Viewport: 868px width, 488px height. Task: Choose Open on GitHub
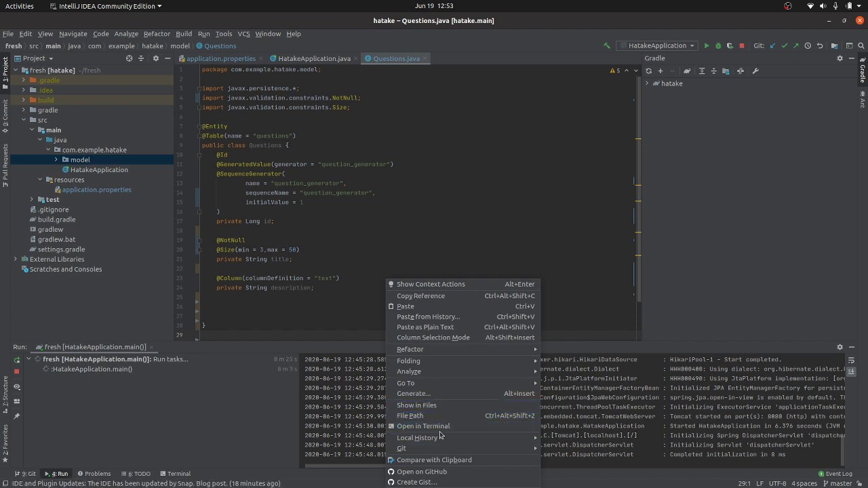pos(463,472)
